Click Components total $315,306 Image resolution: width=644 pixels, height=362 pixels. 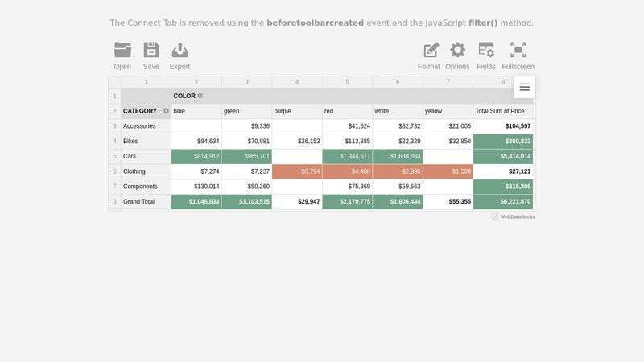click(503, 187)
